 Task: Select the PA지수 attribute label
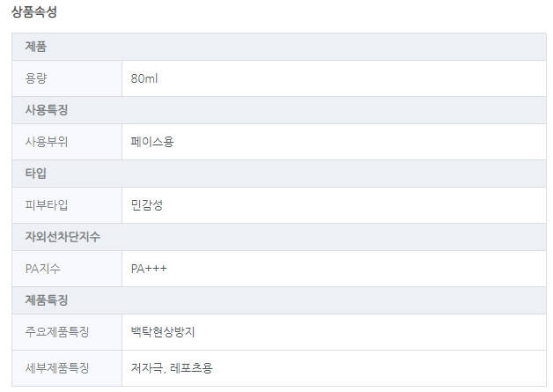tap(43, 269)
